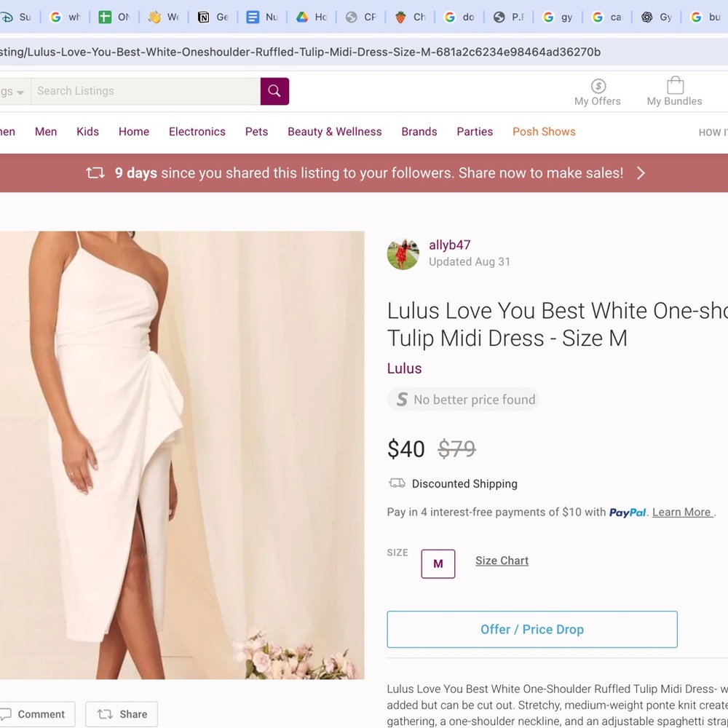The image size is (728, 728).
Task: Click the price comparison S icon
Action: pos(402,399)
